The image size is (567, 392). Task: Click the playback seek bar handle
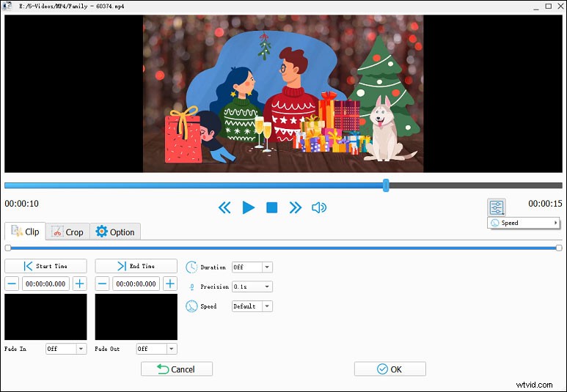point(386,185)
